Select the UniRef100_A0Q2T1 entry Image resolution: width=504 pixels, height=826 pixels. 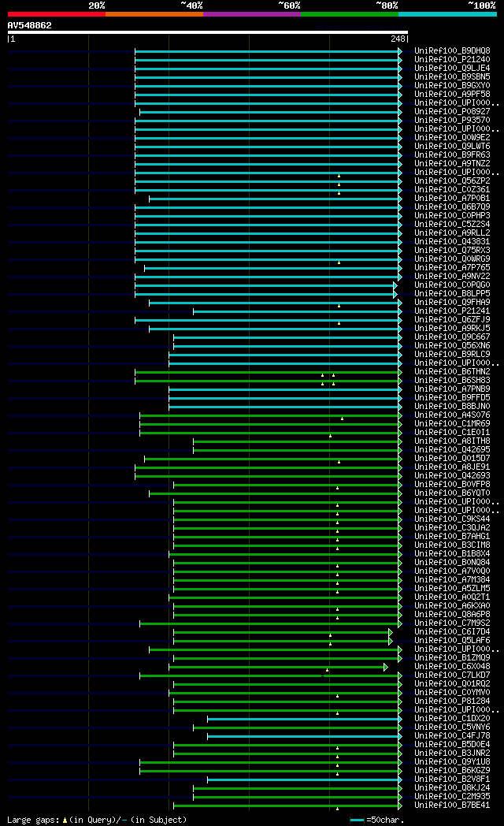click(x=452, y=597)
